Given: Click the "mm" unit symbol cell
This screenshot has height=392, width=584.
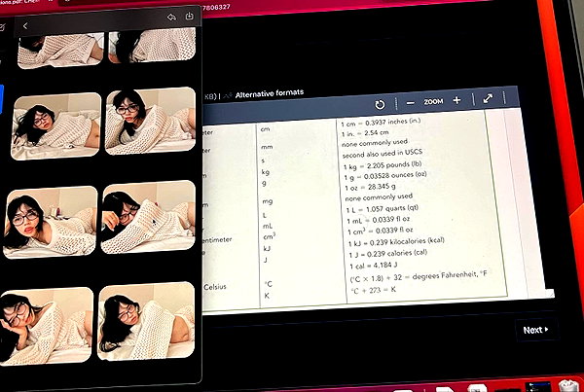Looking at the screenshot, I should point(267,147).
